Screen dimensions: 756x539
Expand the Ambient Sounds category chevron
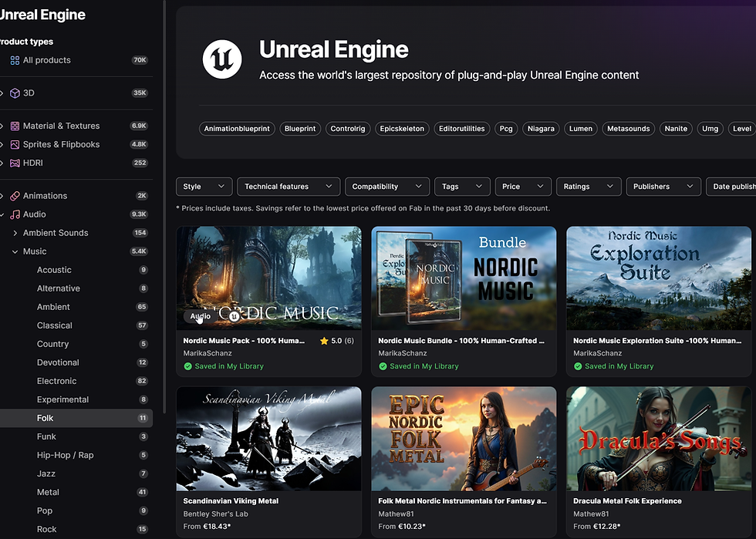[x=15, y=233]
